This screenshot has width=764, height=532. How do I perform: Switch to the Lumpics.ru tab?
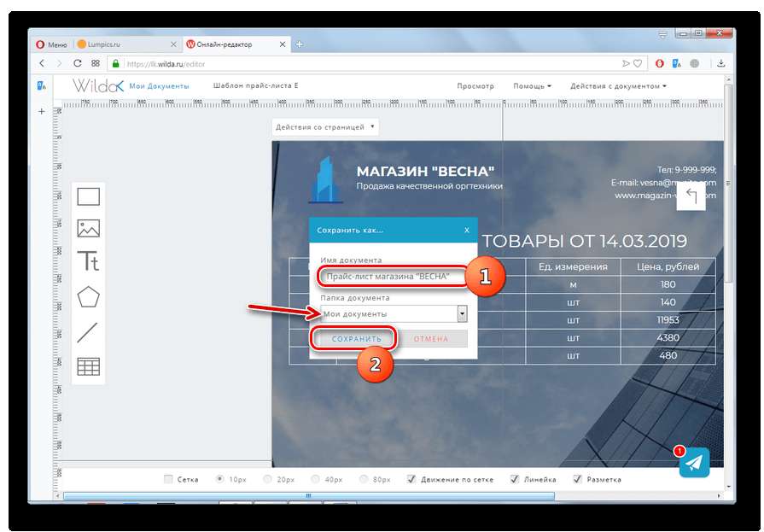click(125, 44)
